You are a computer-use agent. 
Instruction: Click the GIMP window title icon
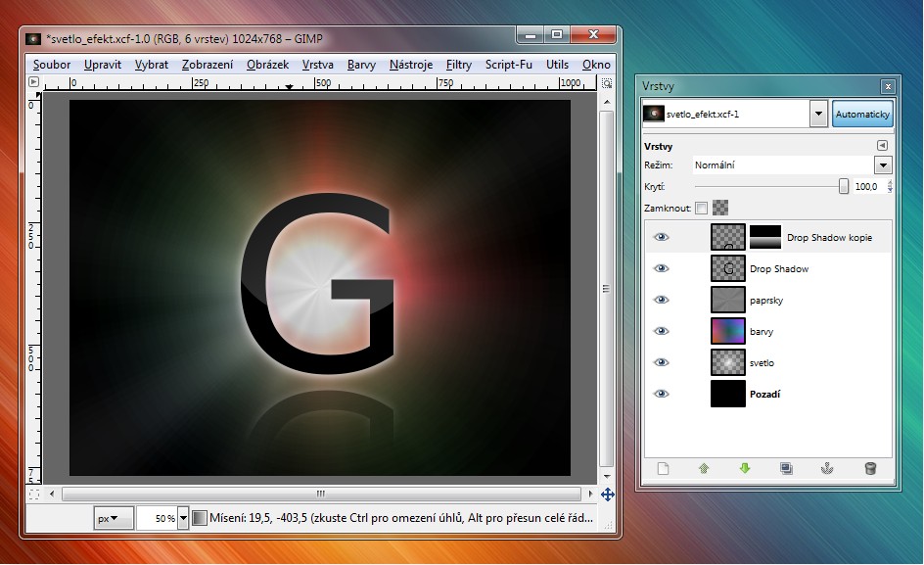coord(33,39)
